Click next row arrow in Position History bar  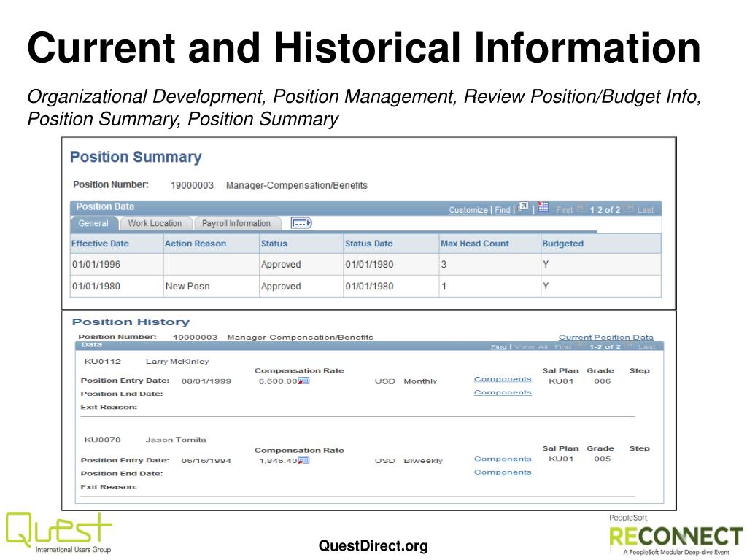point(630,346)
